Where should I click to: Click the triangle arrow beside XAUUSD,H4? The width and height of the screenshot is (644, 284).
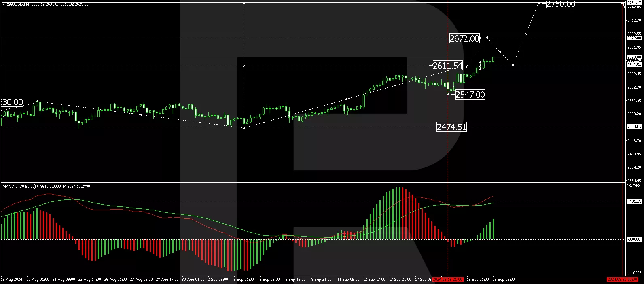4,4
